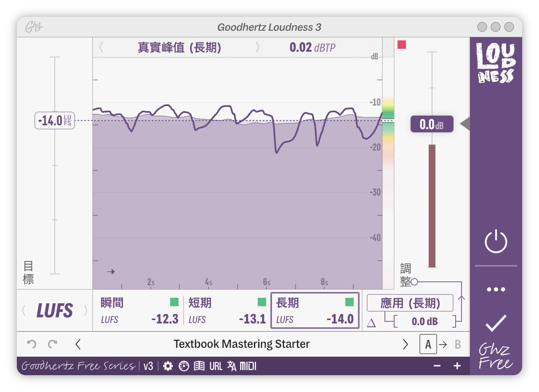Click the 應用 (長期) apply button
Screen dimensions: 539x392
(410, 303)
